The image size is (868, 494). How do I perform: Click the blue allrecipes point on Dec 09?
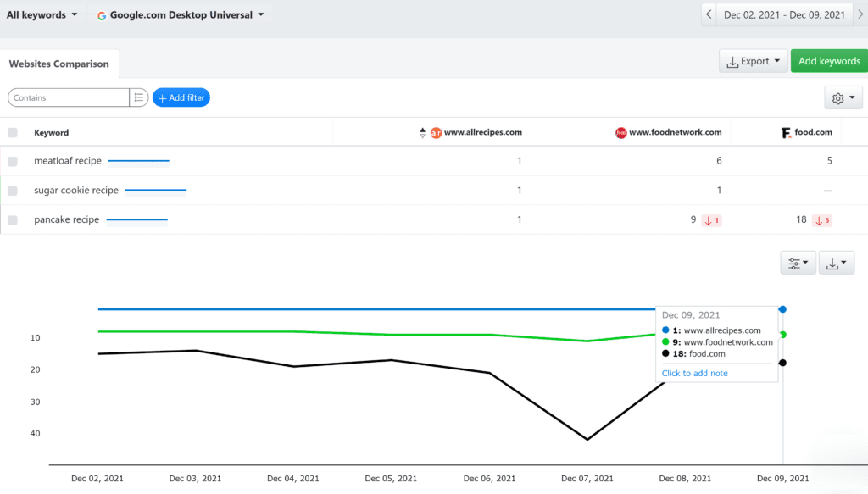tap(782, 309)
